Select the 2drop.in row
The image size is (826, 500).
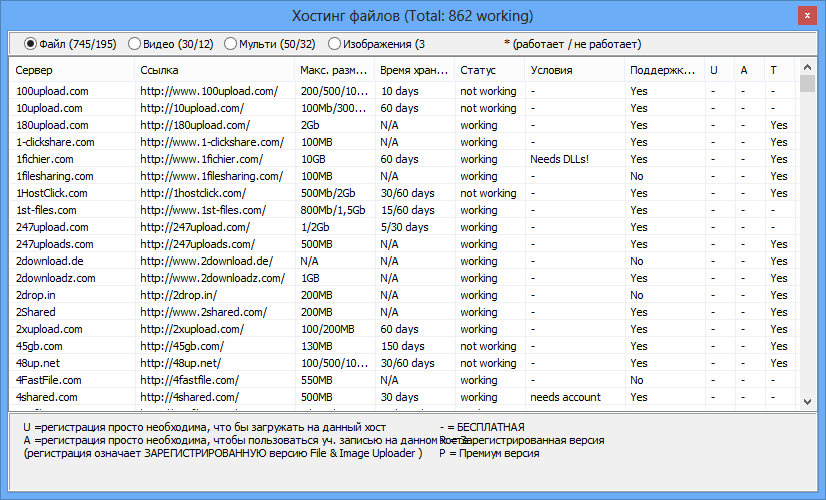(404, 295)
